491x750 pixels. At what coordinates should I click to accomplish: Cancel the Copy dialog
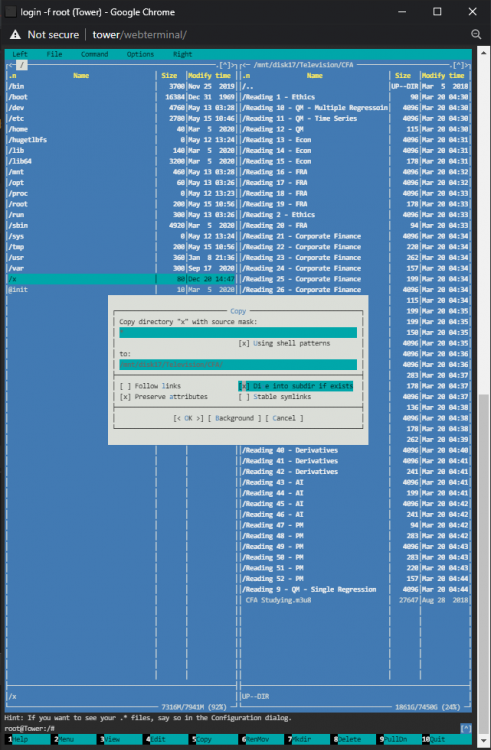[x=284, y=418]
